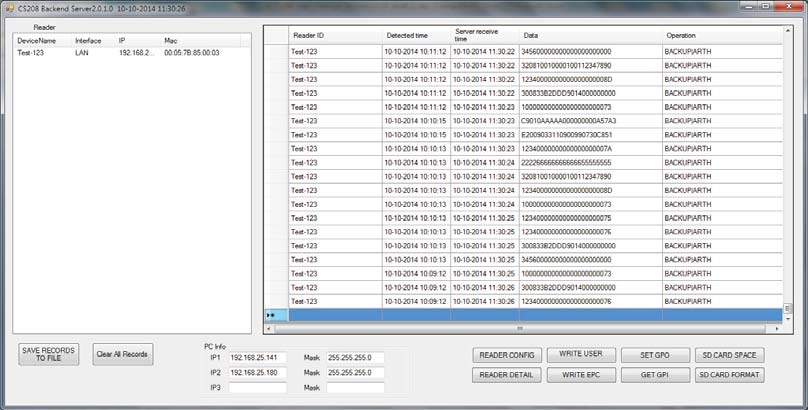Viewport: 808px width, 410px height.
Task: Click the IP2 Mask input field
Action: (x=356, y=372)
